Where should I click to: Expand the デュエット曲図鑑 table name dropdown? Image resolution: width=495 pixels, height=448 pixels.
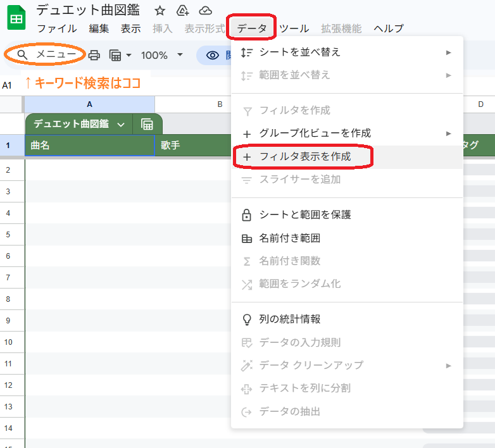[121, 124]
